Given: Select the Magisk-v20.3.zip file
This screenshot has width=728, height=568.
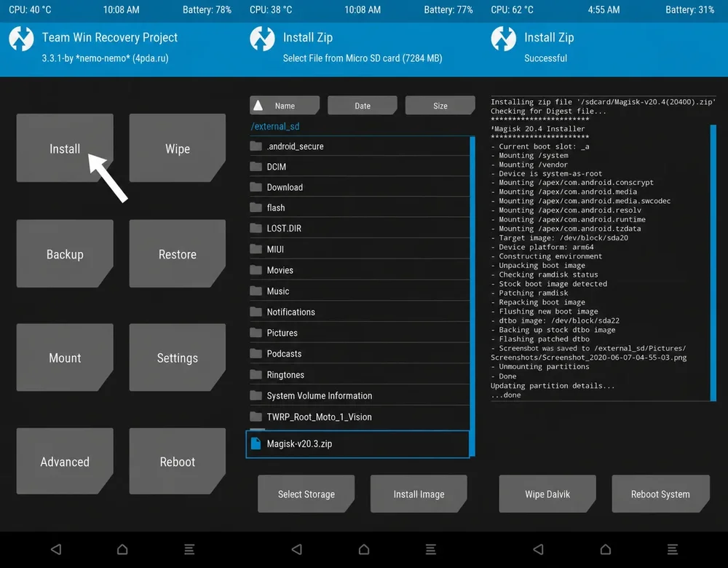Looking at the screenshot, I should 357,444.
